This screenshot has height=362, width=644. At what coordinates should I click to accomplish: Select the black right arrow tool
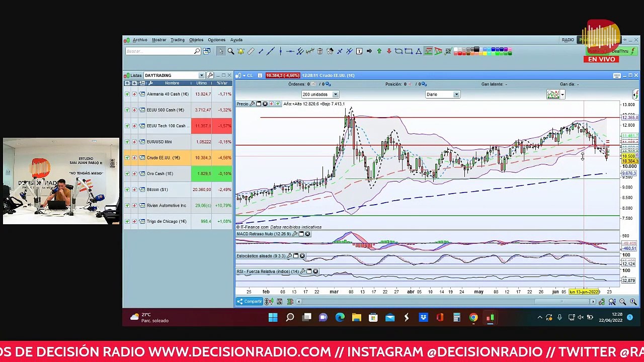[x=369, y=51]
